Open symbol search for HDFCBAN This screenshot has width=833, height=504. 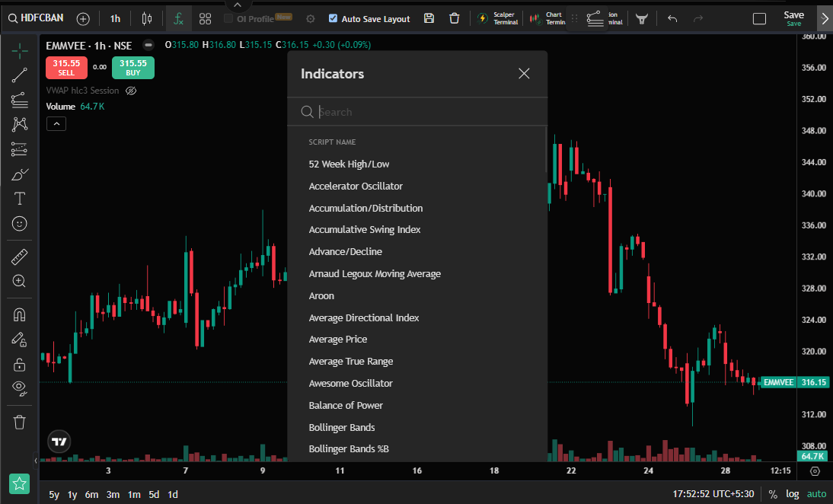tap(36, 18)
